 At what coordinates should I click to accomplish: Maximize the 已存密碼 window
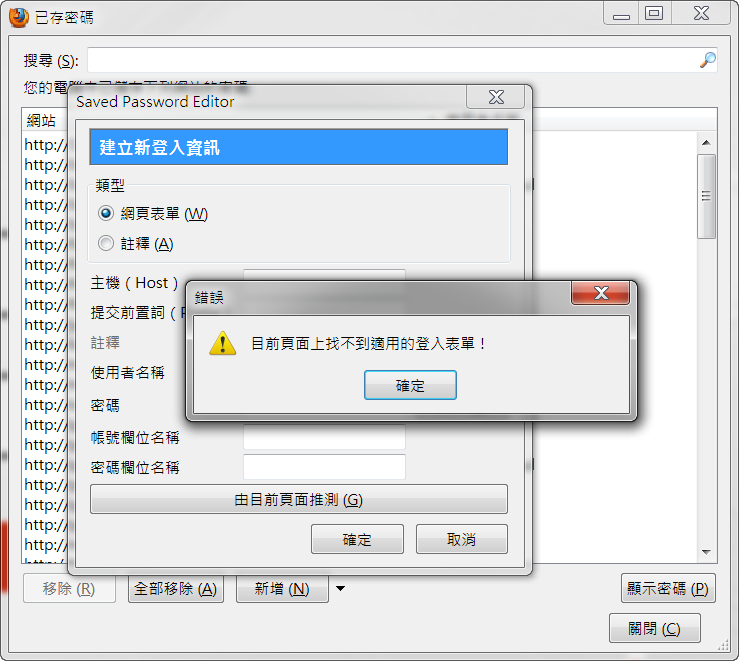(x=654, y=14)
